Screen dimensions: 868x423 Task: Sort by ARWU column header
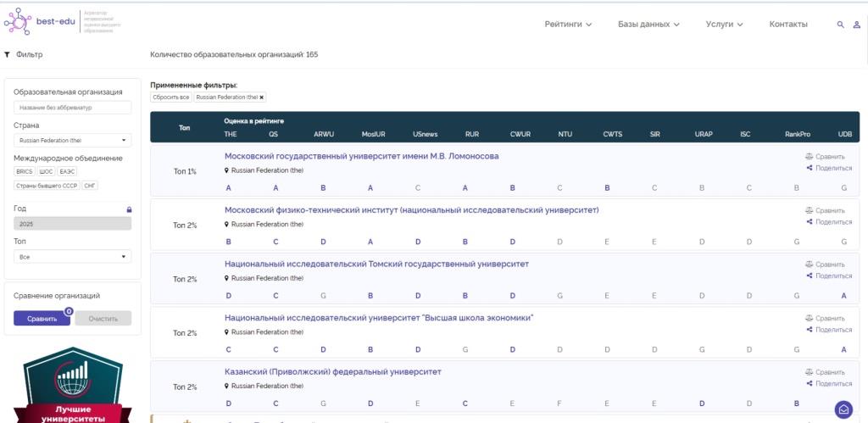(324, 134)
